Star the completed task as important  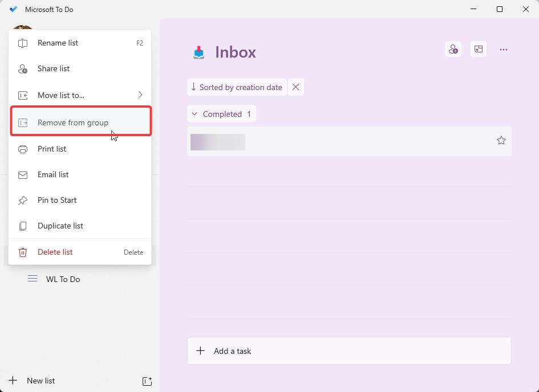(501, 140)
